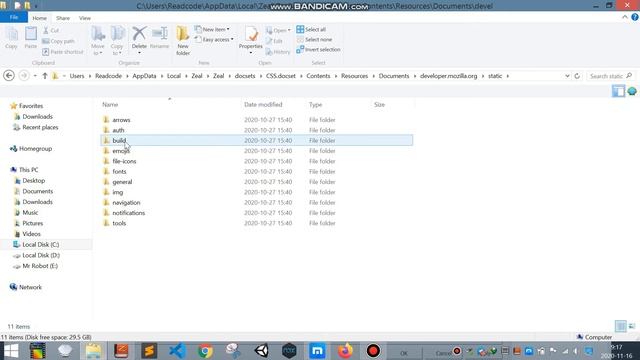Open the Move to dropdown

coord(98,41)
